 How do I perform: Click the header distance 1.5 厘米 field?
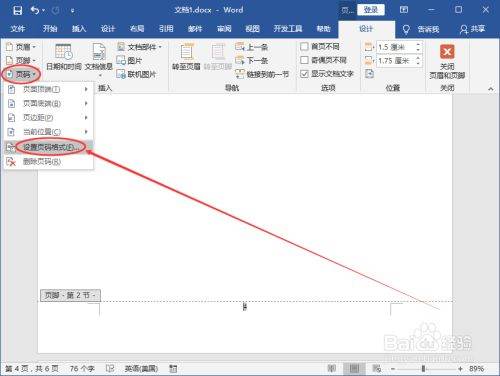(395, 47)
